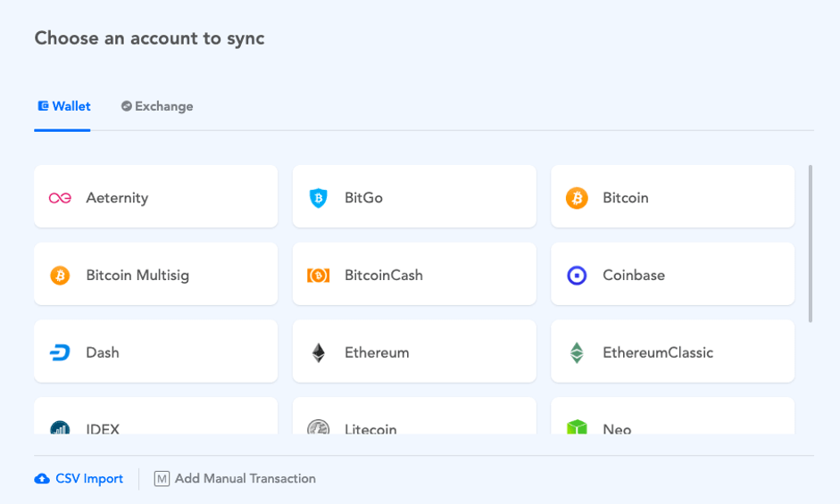840x504 pixels.
Task: Choose the Ethereum wallet card
Action: pyautogui.click(x=414, y=351)
